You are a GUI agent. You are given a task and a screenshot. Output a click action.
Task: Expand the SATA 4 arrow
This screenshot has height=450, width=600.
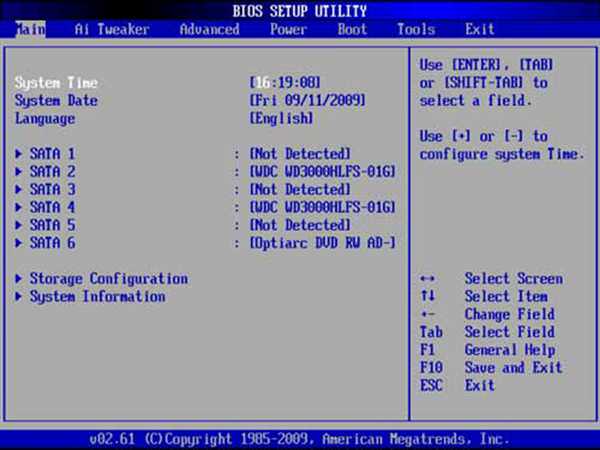[18, 207]
